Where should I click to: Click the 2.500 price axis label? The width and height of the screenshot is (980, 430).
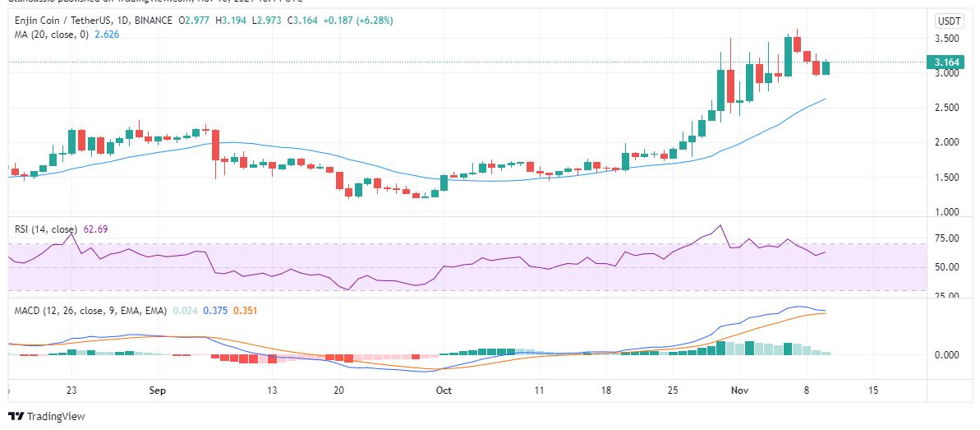[946, 108]
